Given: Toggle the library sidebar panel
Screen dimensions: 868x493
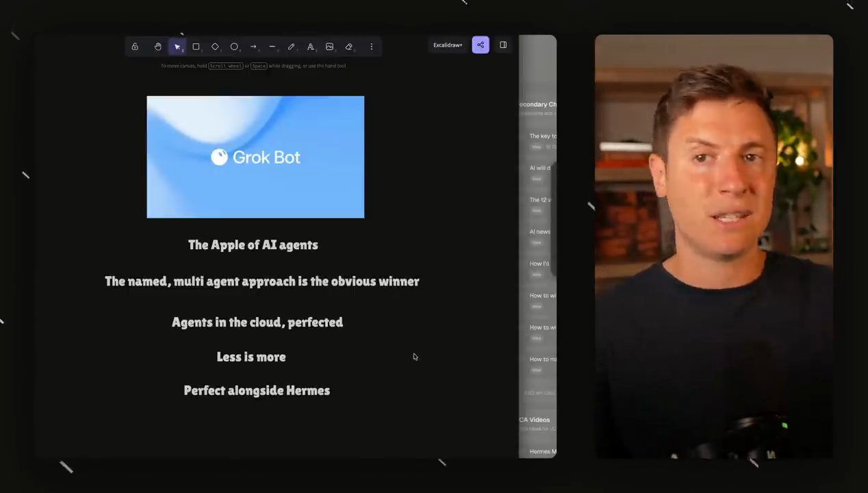Looking at the screenshot, I should coord(503,45).
